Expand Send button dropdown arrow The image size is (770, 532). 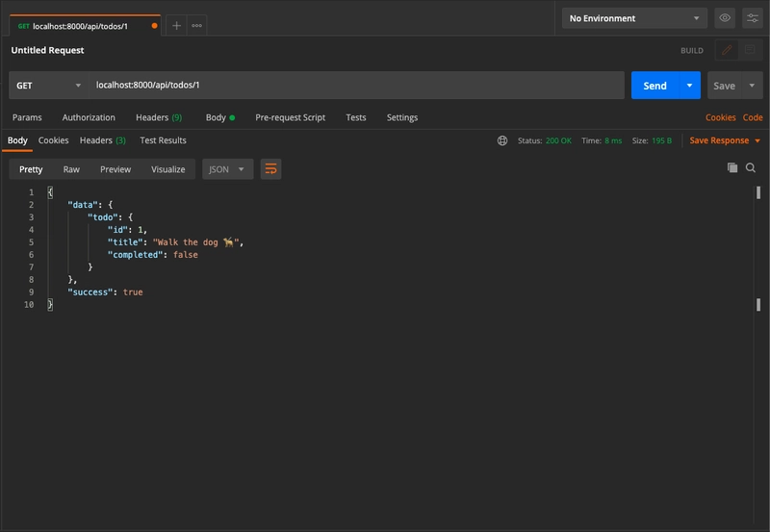[689, 86]
